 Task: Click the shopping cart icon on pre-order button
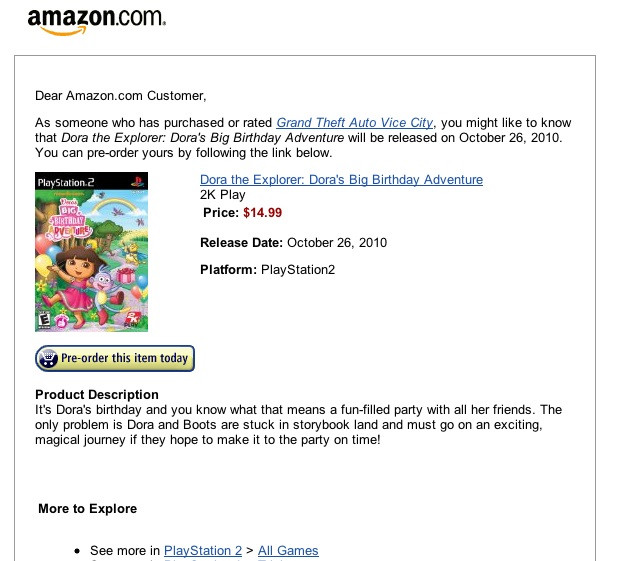(48, 358)
